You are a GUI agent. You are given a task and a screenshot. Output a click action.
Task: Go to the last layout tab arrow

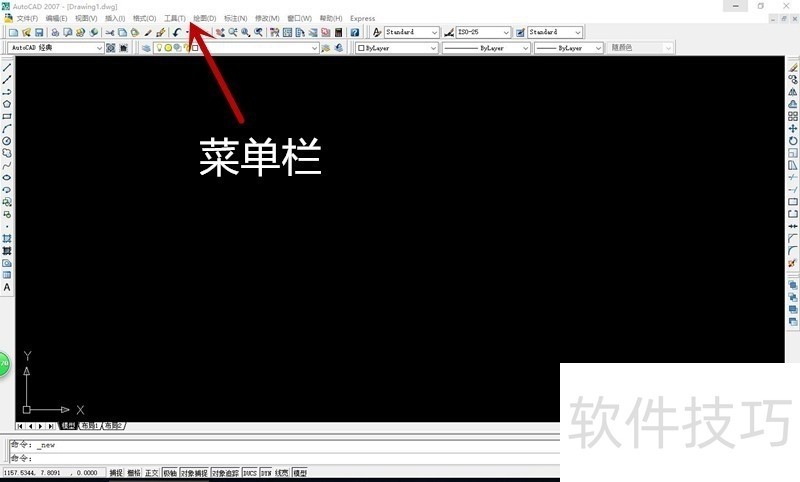[51, 426]
